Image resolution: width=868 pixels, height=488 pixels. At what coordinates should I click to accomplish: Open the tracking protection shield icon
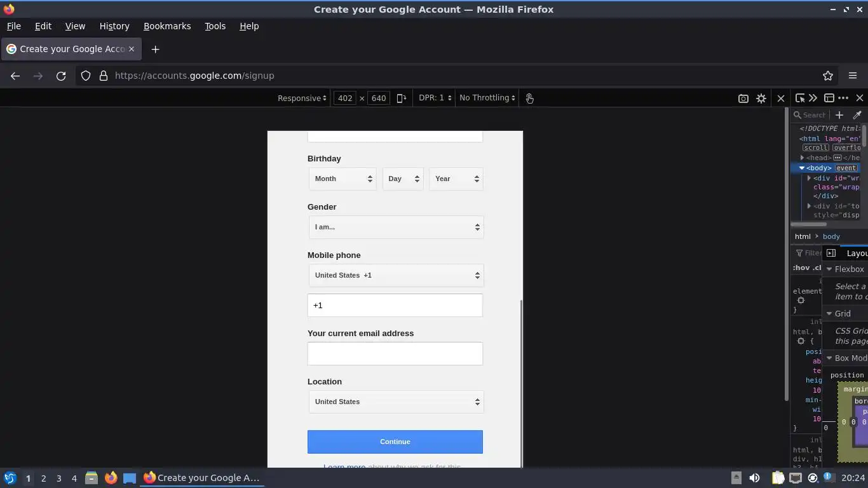click(x=86, y=76)
